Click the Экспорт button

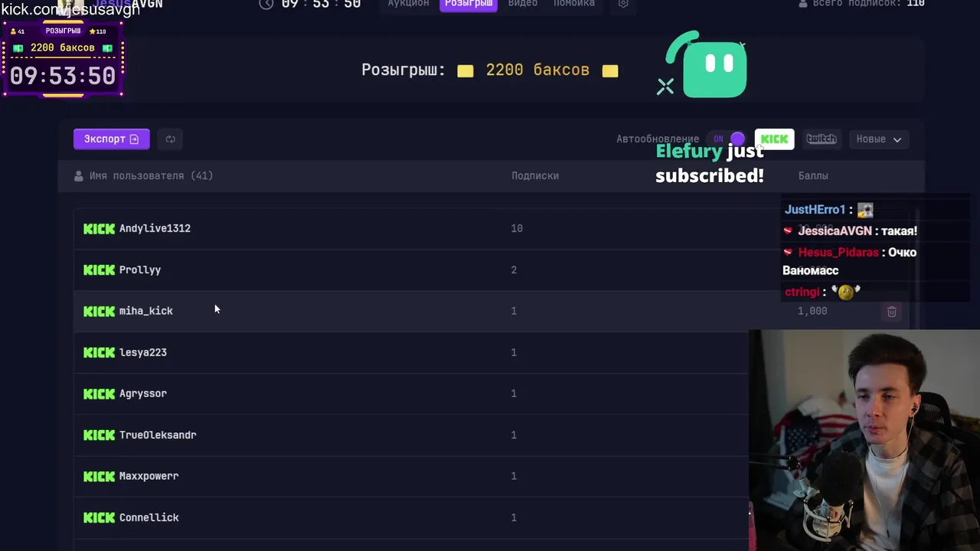tap(111, 139)
